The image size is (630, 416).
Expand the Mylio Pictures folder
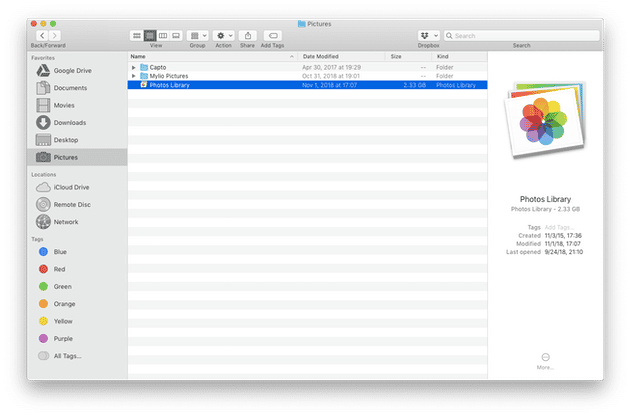[134, 76]
